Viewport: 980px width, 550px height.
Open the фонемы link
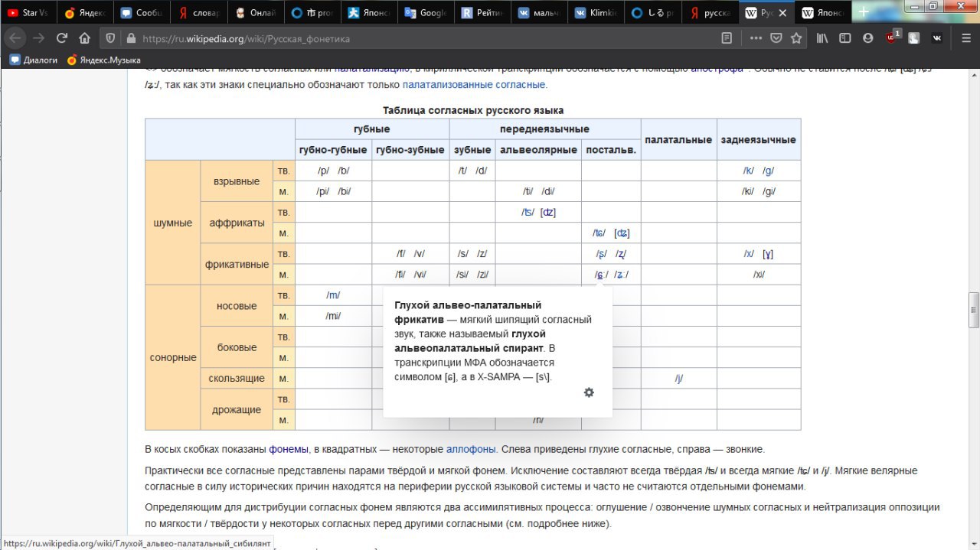(x=289, y=449)
